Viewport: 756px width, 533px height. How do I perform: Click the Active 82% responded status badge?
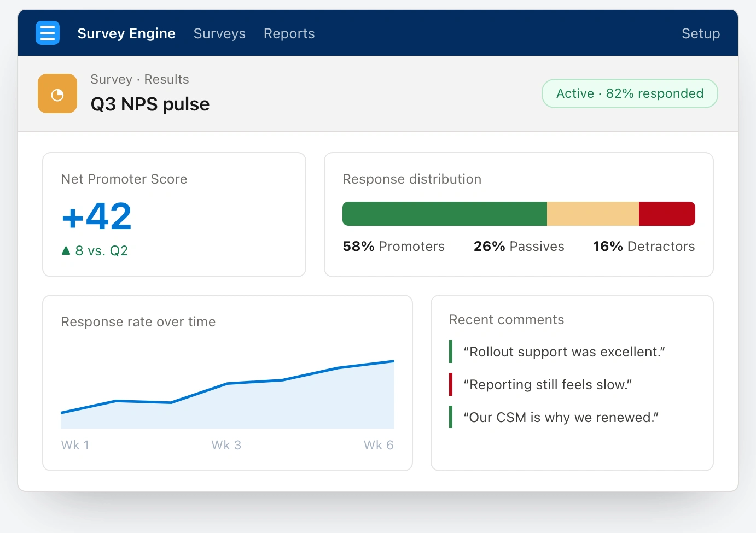[x=630, y=93]
